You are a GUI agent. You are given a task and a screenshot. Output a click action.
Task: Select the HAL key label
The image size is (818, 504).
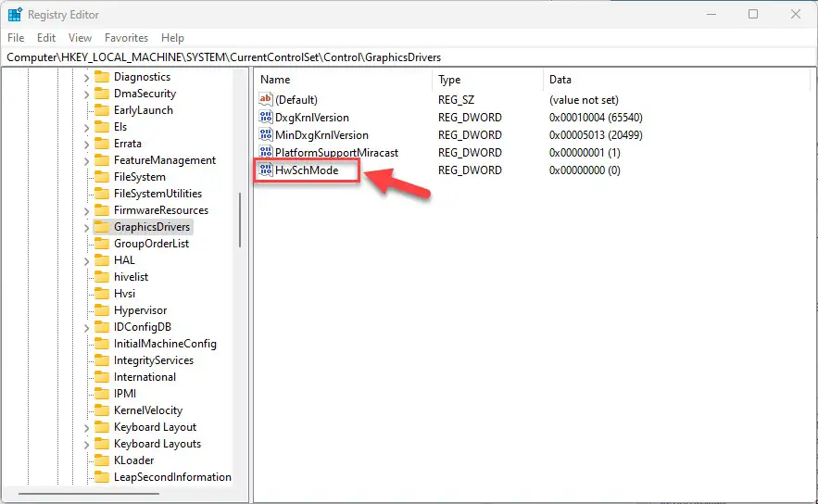[124, 260]
